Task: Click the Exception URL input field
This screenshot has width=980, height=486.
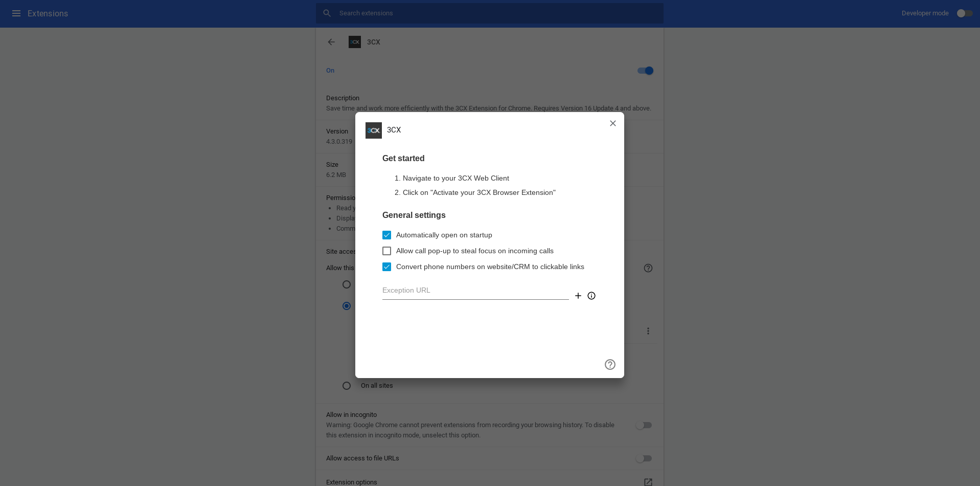Action: pyautogui.click(x=475, y=291)
